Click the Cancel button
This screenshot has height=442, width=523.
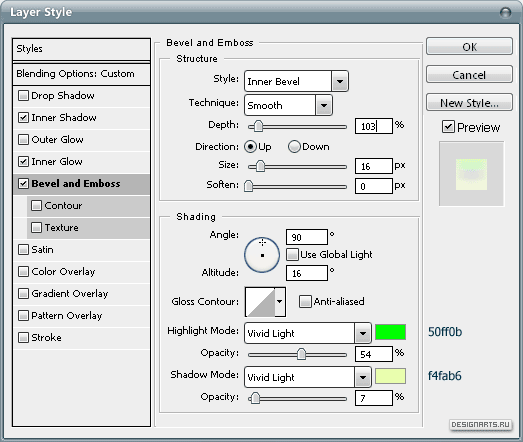469,74
